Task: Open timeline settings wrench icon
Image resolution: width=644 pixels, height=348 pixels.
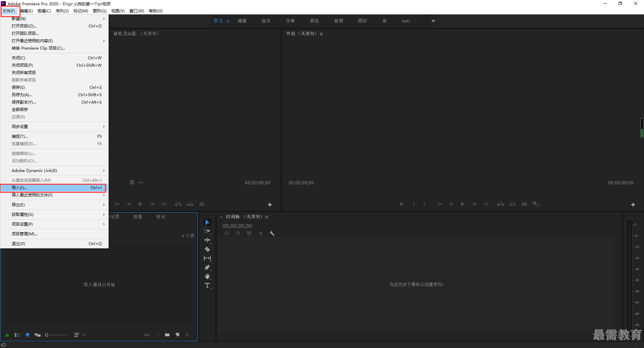Action: pos(272,233)
